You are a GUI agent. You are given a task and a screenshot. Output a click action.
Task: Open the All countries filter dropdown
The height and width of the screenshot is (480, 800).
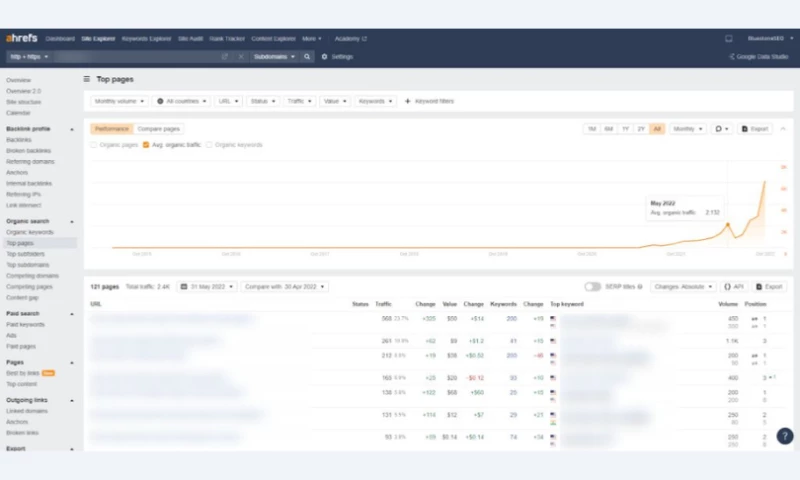182,101
